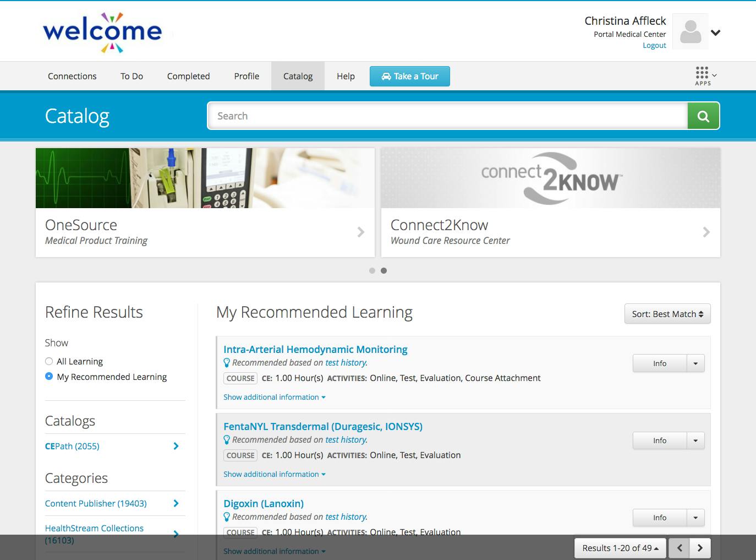
Task: Click the welcome logo
Action: tap(102, 31)
